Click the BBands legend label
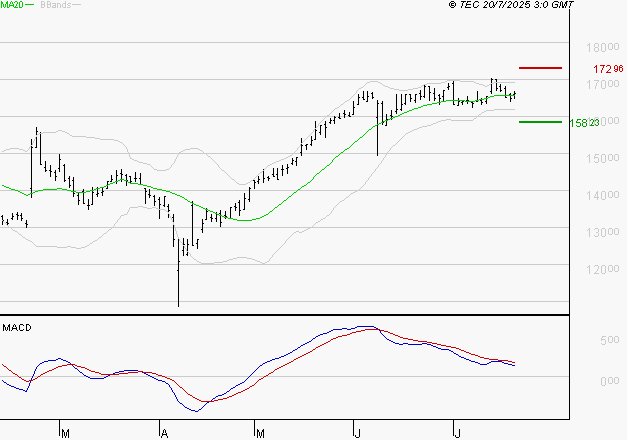The image size is (627, 440). point(56,5)
